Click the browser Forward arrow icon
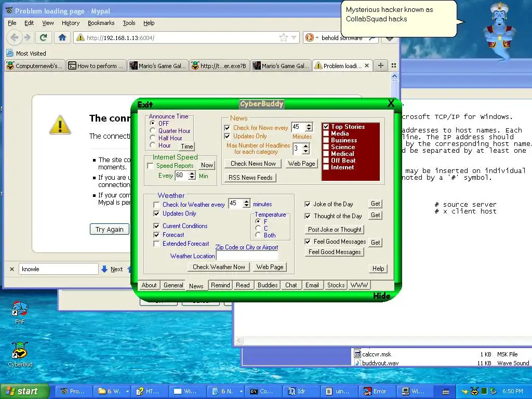The height and width of the screenshot is (399, 532). [x=28, y=37]
